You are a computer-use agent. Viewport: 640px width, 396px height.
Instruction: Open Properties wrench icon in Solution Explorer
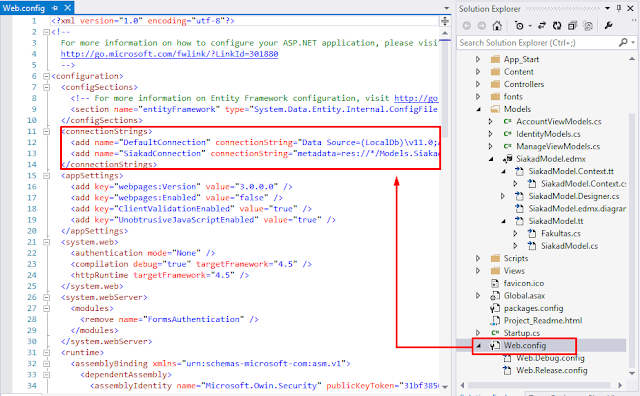click(609, 26)
